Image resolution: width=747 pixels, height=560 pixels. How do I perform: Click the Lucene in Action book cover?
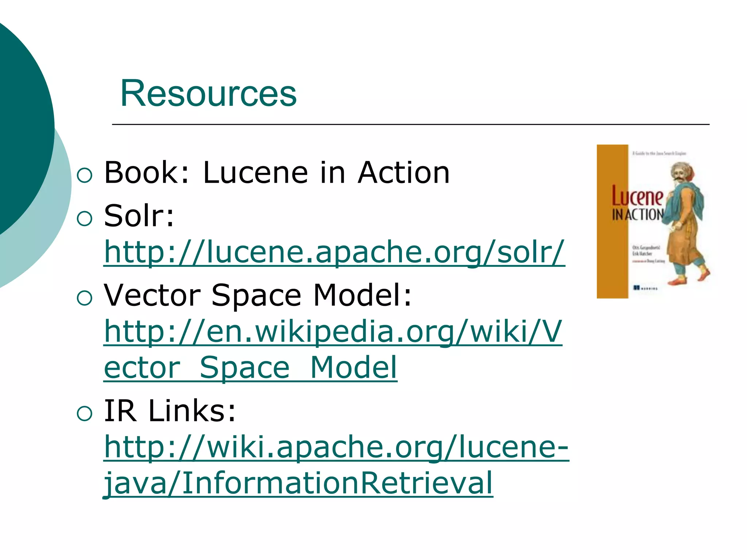[x=654, y=221]
